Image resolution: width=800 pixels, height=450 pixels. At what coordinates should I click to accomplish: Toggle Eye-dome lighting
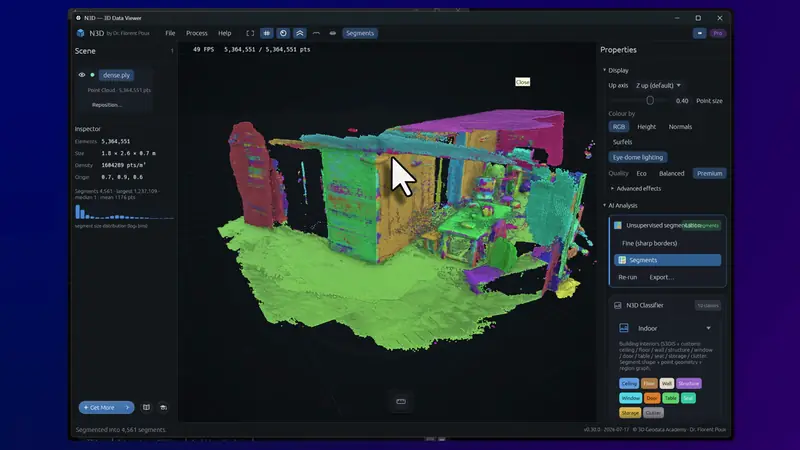(x=638, y=157)
